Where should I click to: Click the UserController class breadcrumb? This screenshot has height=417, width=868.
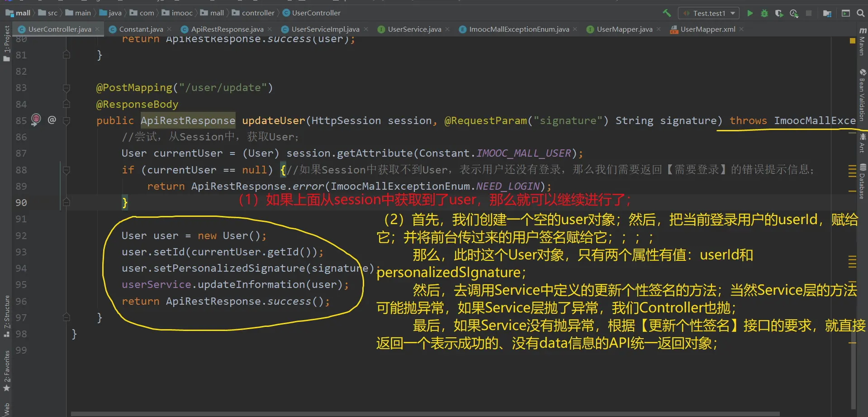tap(312, 13)
